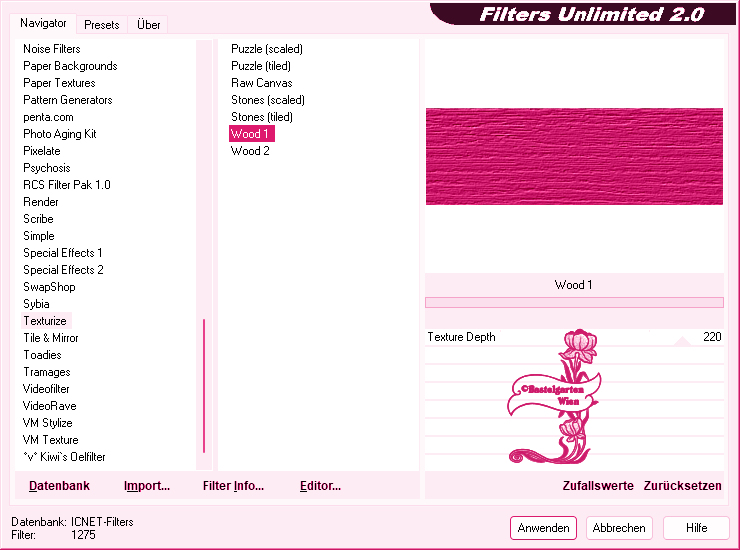The image size is (740, 550).
Task: Click the pink wood texture preview
Action: [x=574, y=156]
